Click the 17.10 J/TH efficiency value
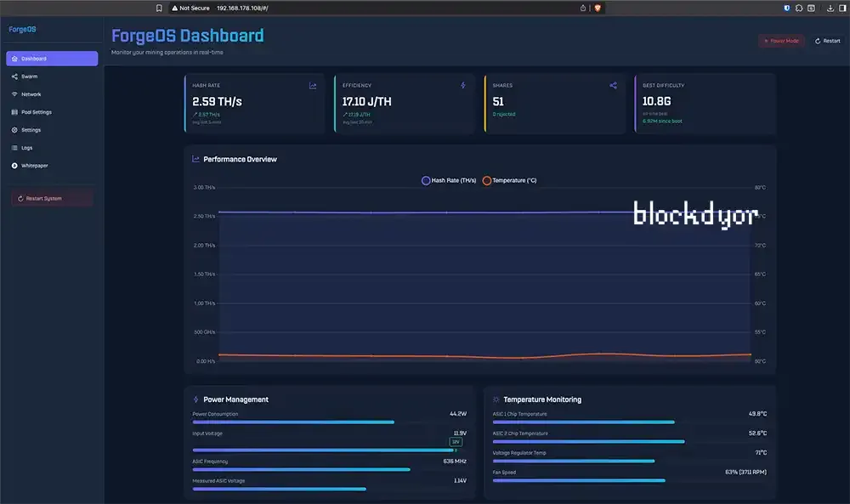This screenshot has height=504, width=850. tap(366, 101)
